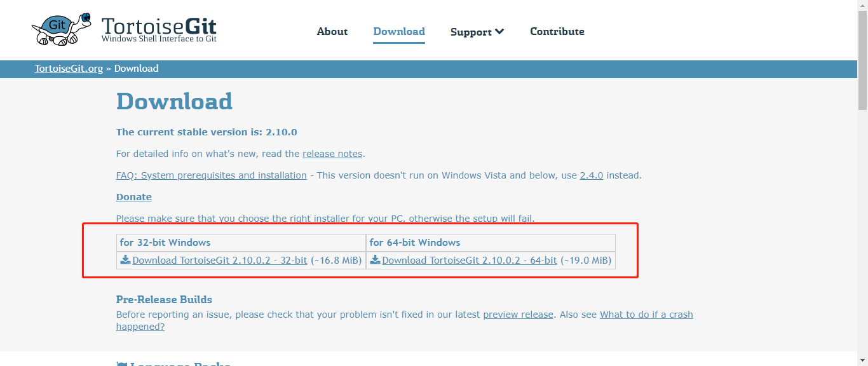Click the 'TortoiseGit' site title text
The image size is (868, 366).
pos(159,26)
